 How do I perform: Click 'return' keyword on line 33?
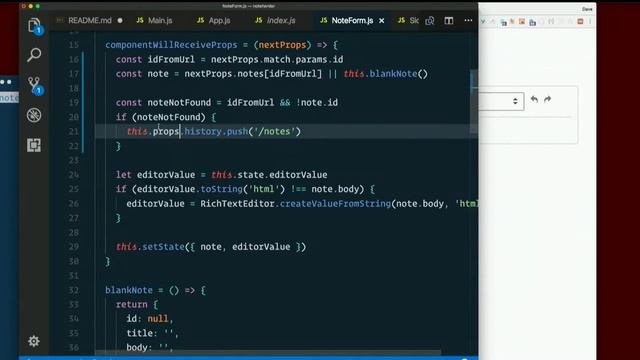click(131, 304)
